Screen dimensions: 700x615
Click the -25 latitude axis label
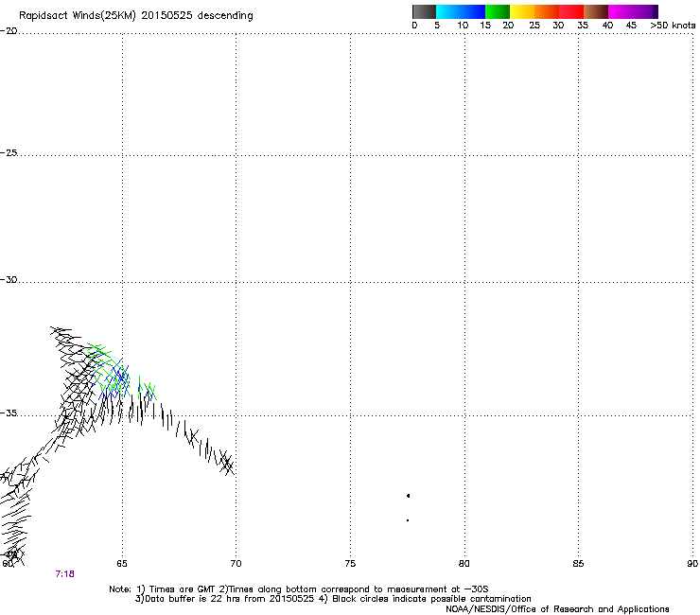pyautogui.click(x=9, y=153)
